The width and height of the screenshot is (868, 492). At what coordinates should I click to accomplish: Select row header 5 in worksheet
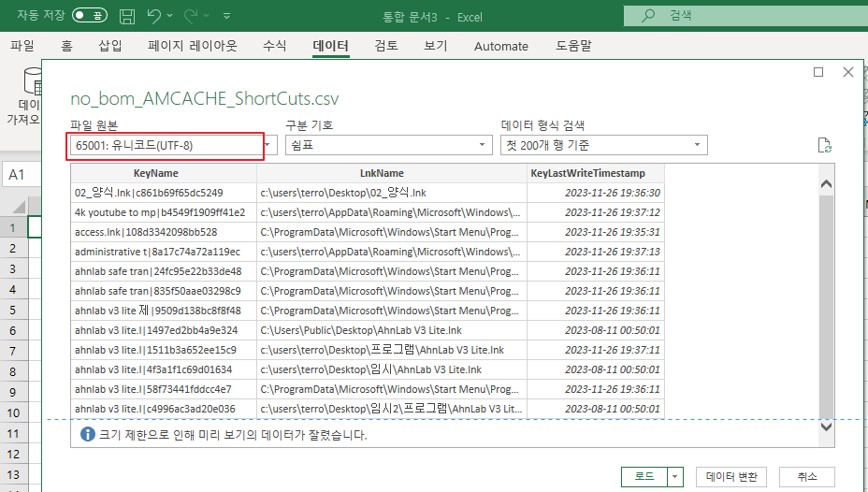pyautogui.click(x=13, y=310)
